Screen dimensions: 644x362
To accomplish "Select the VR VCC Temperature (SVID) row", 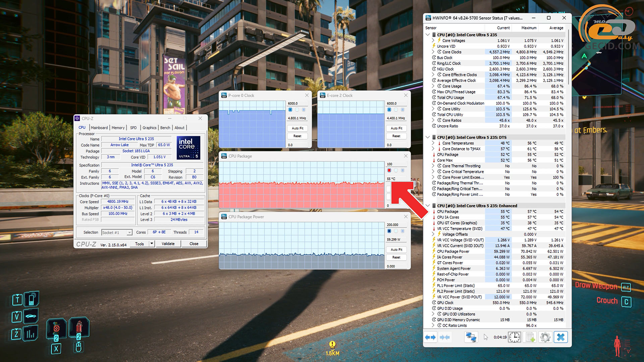I will point(498,229).
